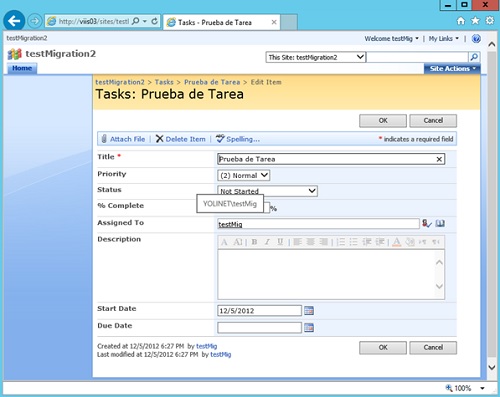500x397 pixels.
Task: Click the Last modified by testMig link
Action: [x=220, y=354]
